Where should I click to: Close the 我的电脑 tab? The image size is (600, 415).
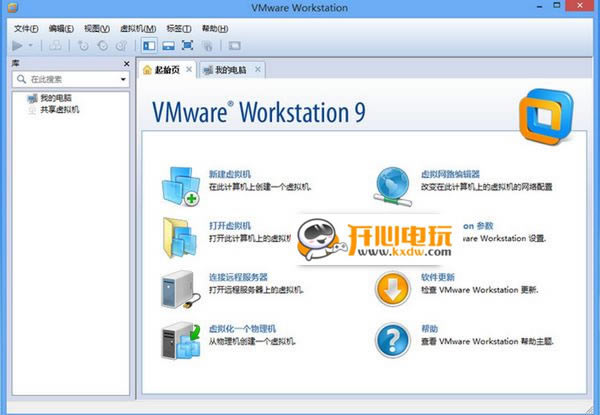click(258, 70)
